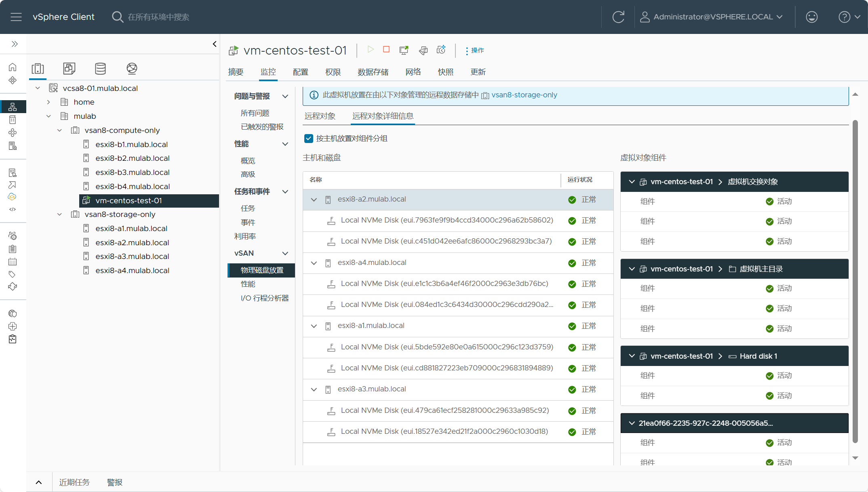This screenshot has height=492, width=868.
Task: Click the component panel vertical scrollbar
Action: [x=855, y=282]
